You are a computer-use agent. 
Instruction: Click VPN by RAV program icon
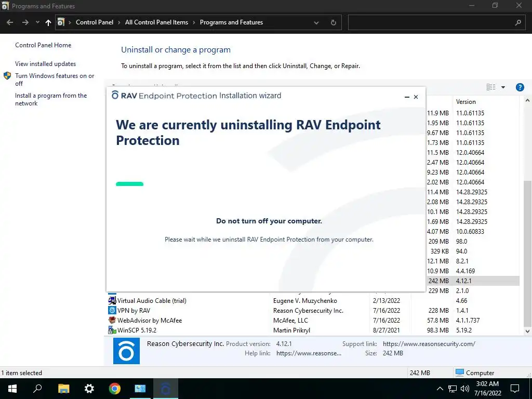click(112, 310)
